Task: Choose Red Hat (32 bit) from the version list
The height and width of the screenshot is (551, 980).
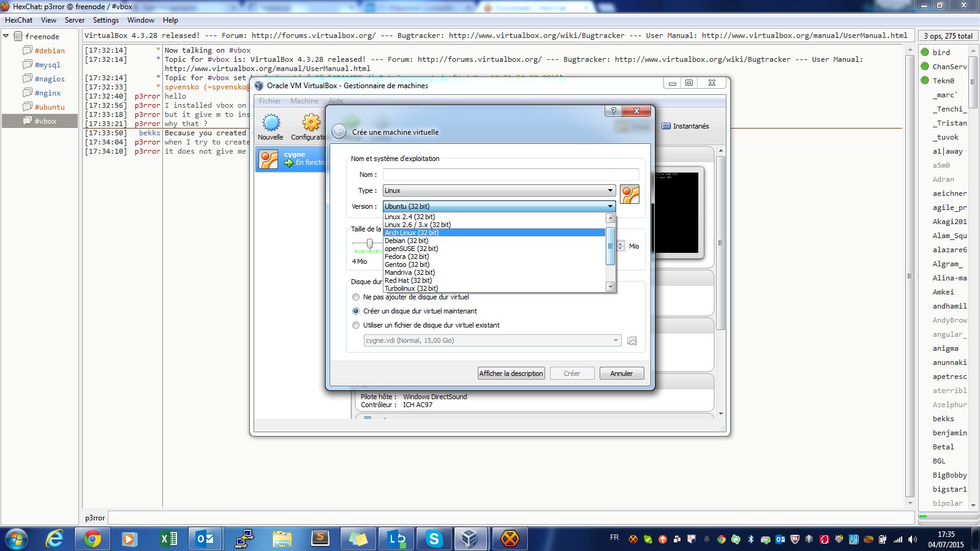Action: (494, 280)
